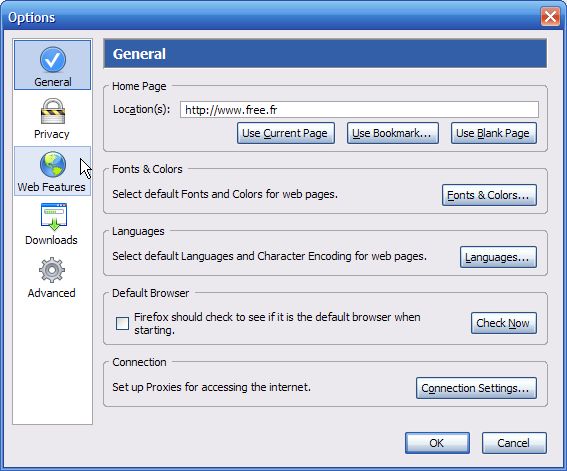Enable default browser check on startup

pyautogui.click(x=122, y=323)
